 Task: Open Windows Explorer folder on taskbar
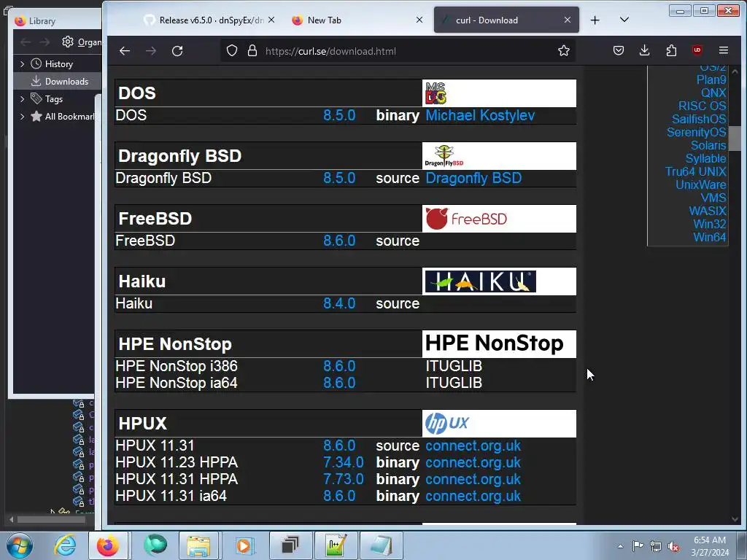point(198,545)
